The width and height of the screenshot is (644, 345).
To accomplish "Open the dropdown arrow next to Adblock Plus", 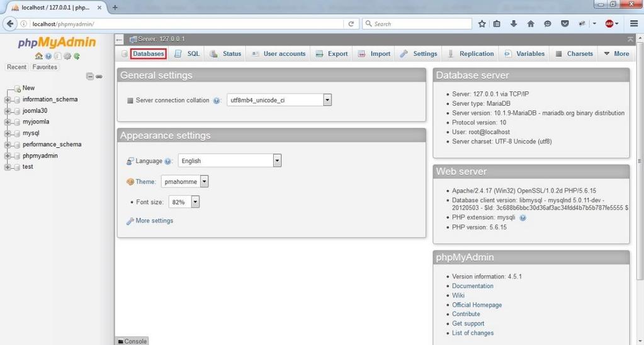I will coord(617,24).
